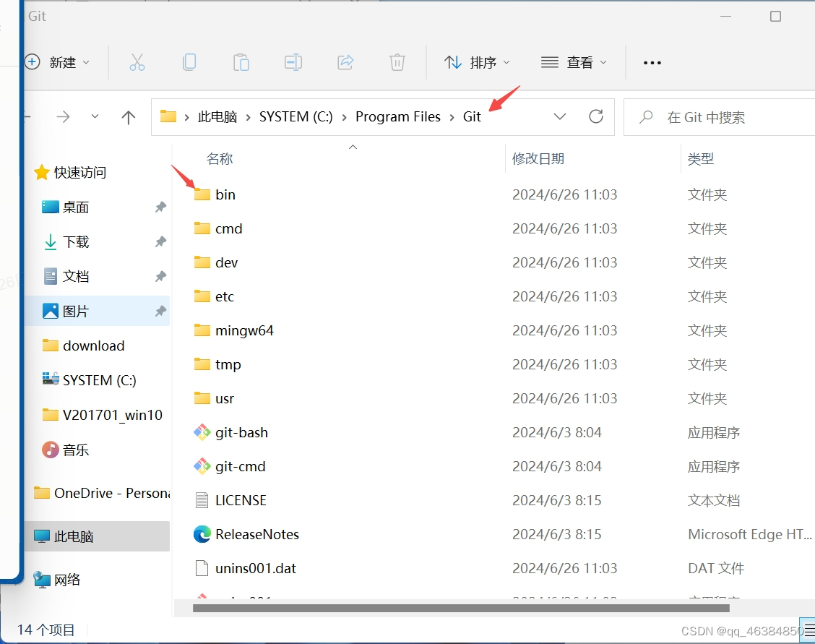The image size is (815, 644).
Task: Unpin 文档 using its pin icon
Action: [x=160, y=277]
